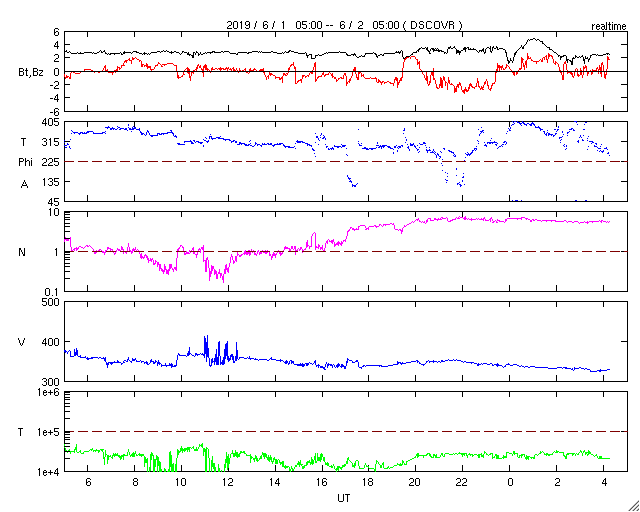Screen dimensions: 640x512
Task: Click the 'realtime' label
Action: click(x=609, y=27)
